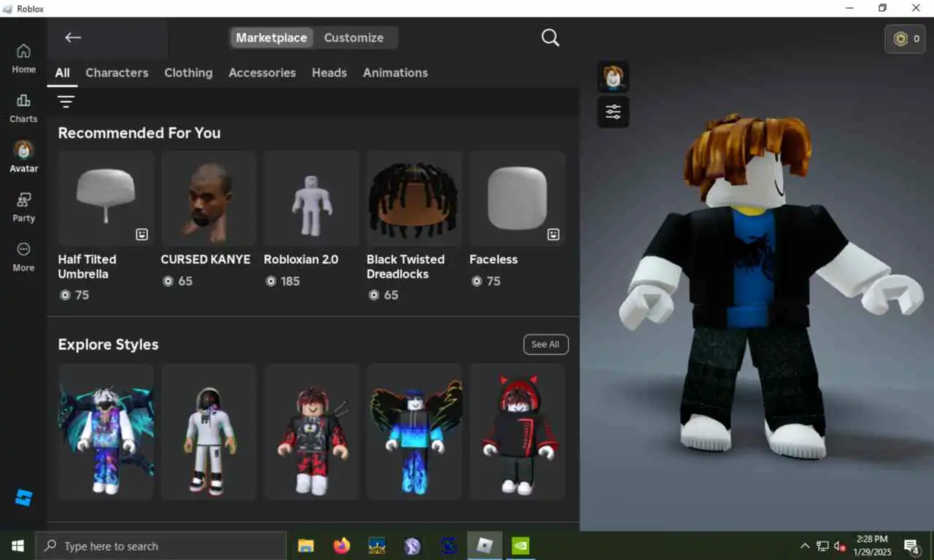Click the muted volume tray icon

click(840, 546)
